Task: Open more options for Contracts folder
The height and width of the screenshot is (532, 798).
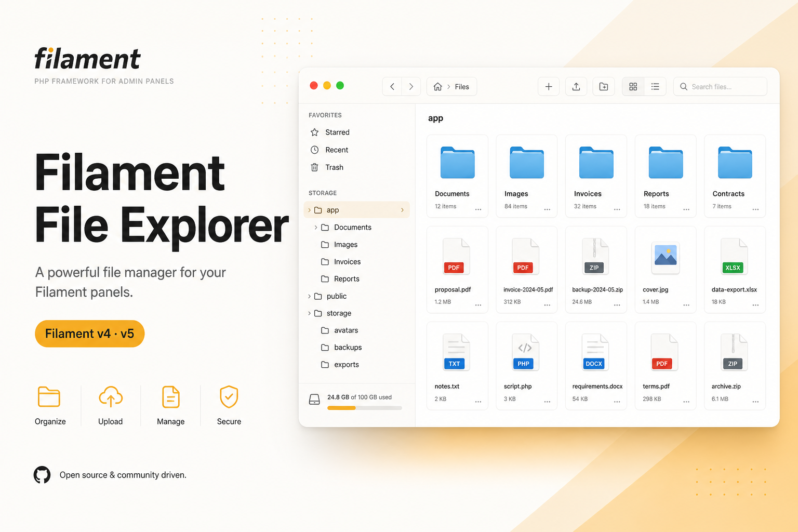Action: (755, 209)
